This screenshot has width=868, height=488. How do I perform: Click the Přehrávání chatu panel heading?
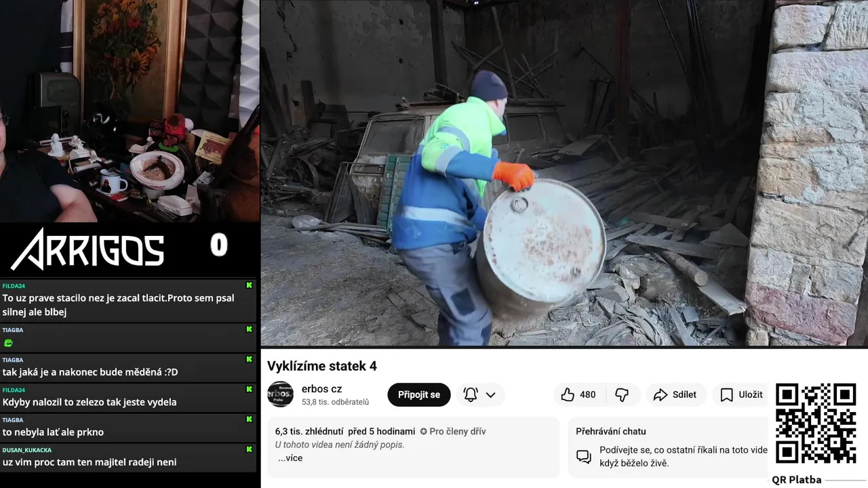(611, 431)
